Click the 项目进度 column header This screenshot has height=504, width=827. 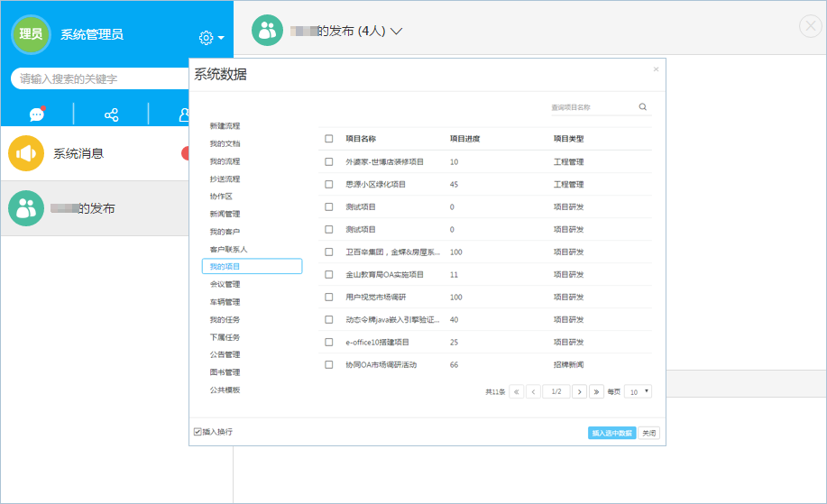point(464,139)
